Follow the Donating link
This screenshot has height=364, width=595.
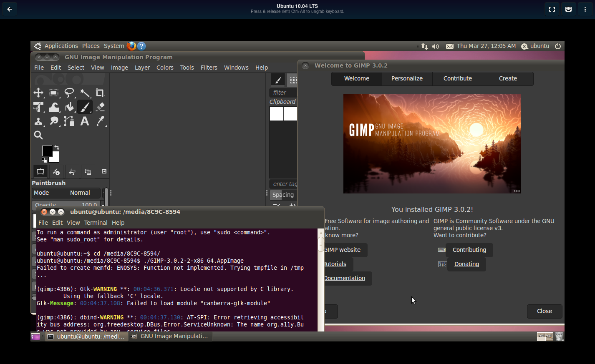[x=466, y=264]
